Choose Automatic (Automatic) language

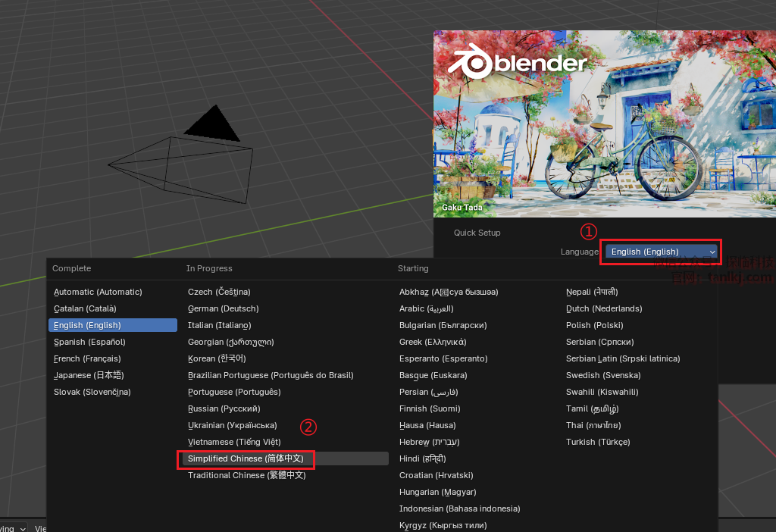98,292
